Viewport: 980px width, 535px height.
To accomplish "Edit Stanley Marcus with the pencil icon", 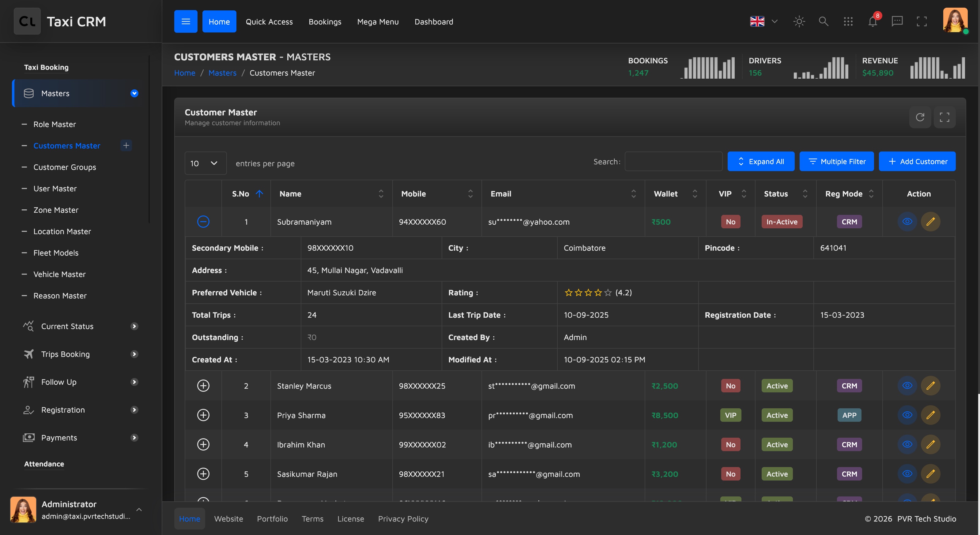I will pos(930,386).
